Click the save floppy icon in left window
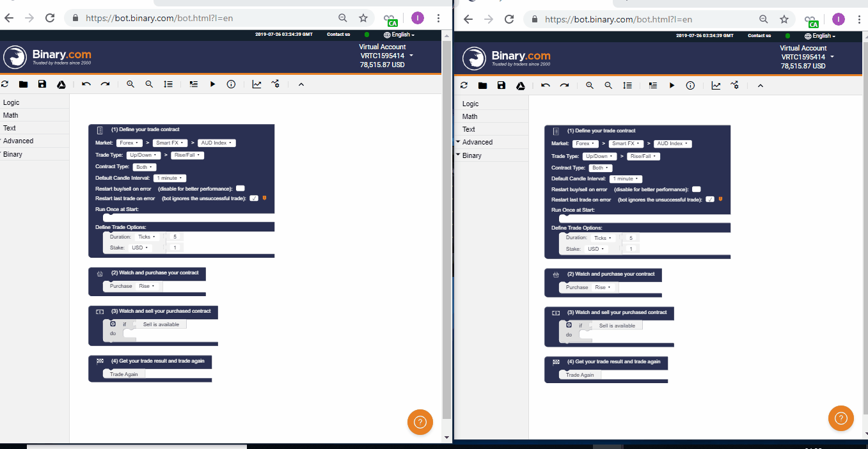 point(42,84)
